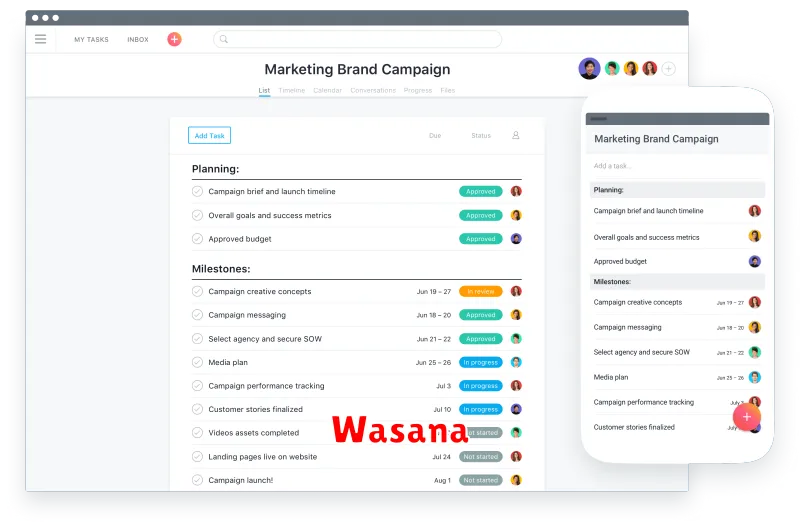
Task: Open assignee avatar for Select agency row
Action: tap(516, 339)
